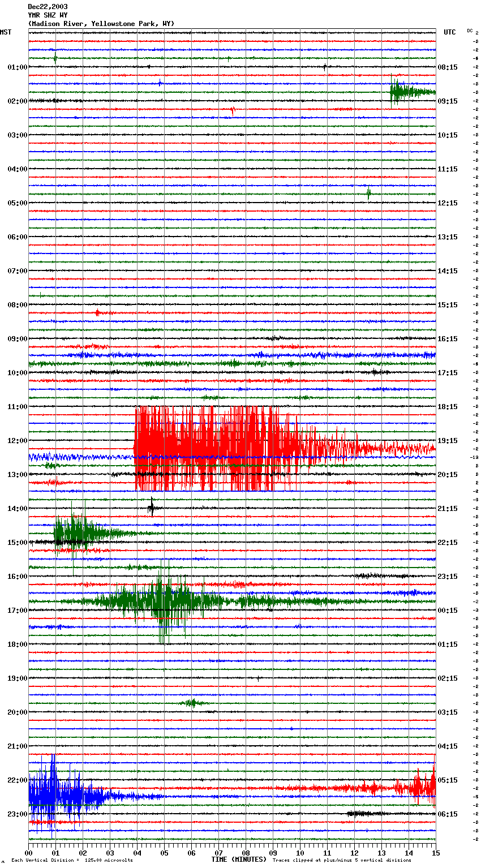Click the 13 minute tick on bottom axis
The image size is (481, 868).
381,853
